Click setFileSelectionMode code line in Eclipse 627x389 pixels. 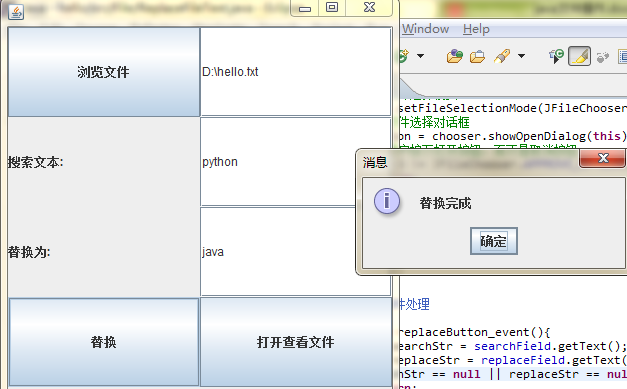(513, 108)
